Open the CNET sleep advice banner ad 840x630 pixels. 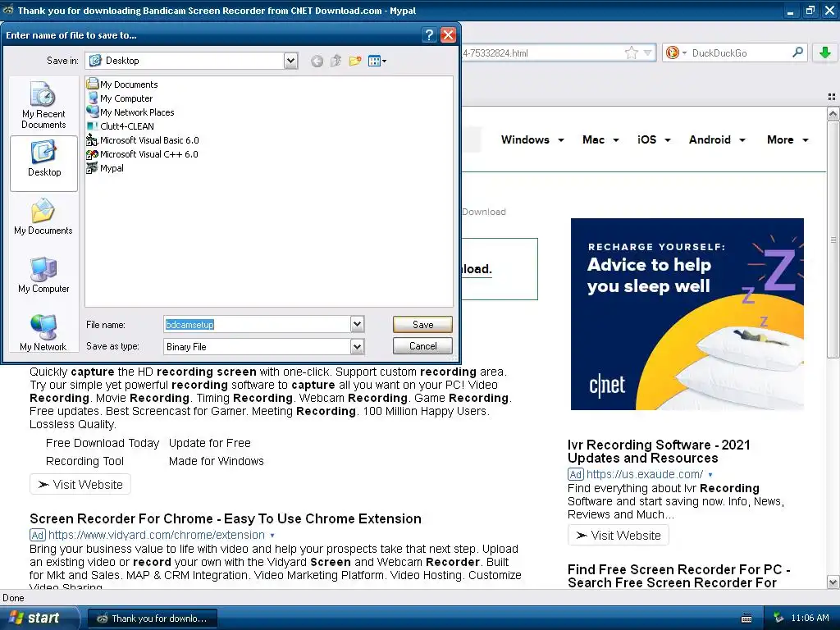(x=687, y=314)
